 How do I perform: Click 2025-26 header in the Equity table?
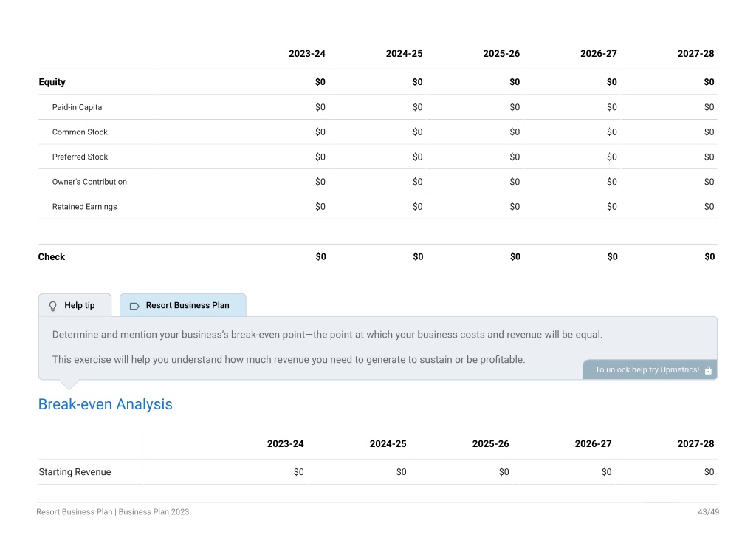pyautogui.click(x=501, y=53)
